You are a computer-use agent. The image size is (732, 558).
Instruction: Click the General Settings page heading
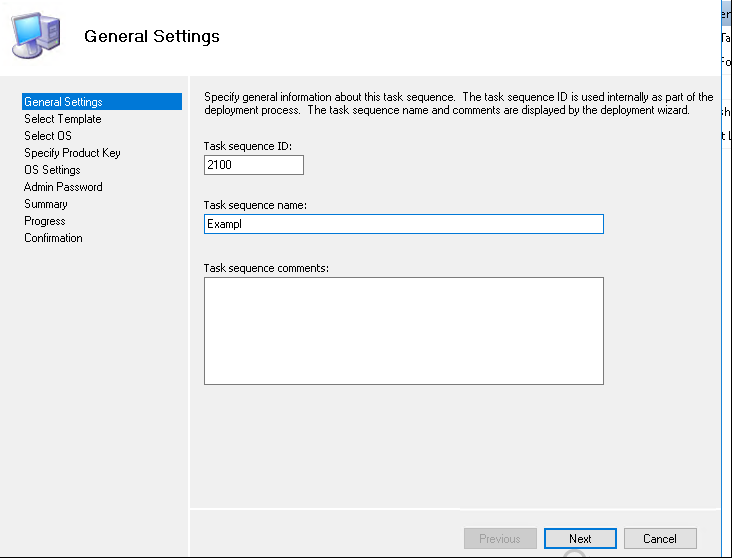tap(152, 36)
